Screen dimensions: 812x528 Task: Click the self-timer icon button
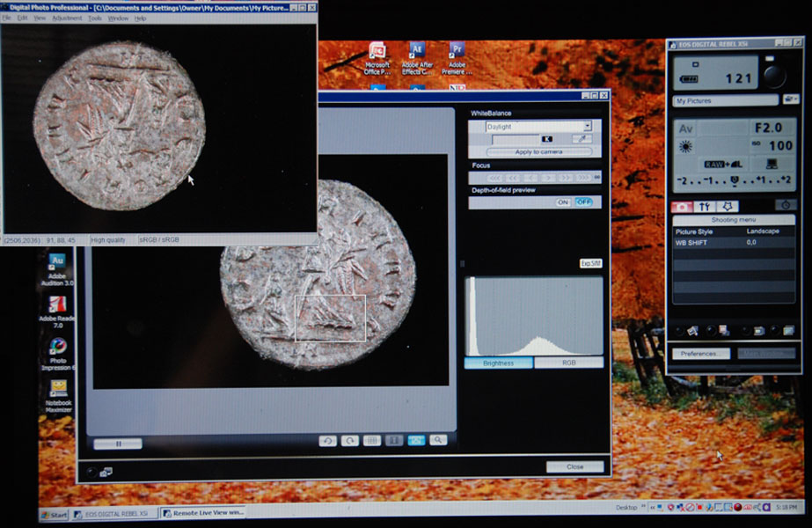point(786,205)
